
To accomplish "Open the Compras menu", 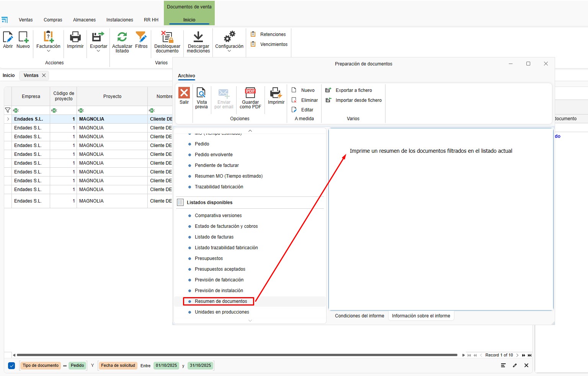I will click(53, 20).
